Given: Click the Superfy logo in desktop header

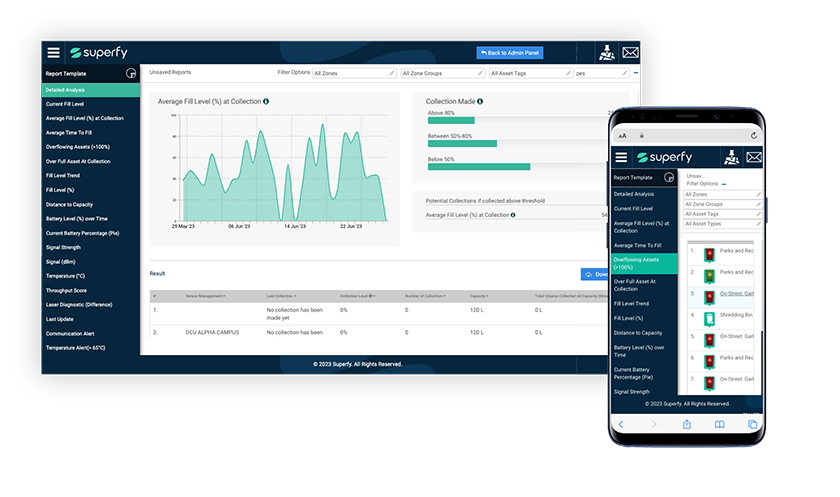Looking at the screenshot, I should (99, 52).
